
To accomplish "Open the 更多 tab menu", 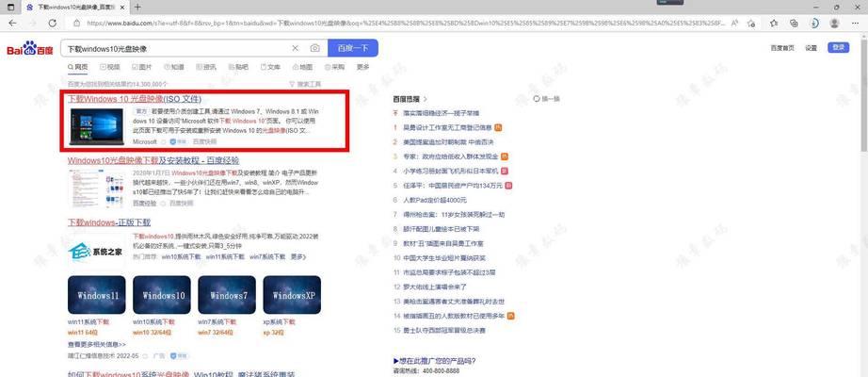I will coord(362,67).
